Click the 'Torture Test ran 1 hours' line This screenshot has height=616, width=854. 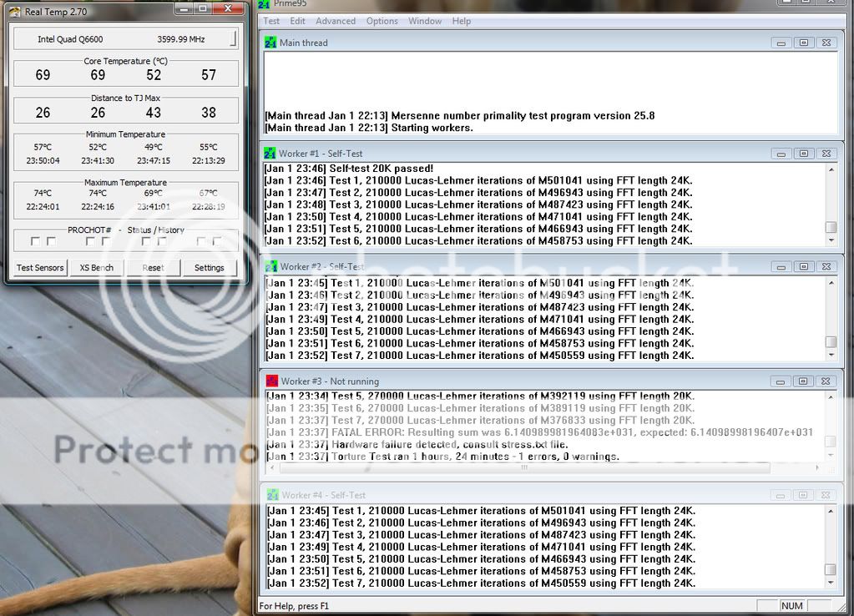442,457
